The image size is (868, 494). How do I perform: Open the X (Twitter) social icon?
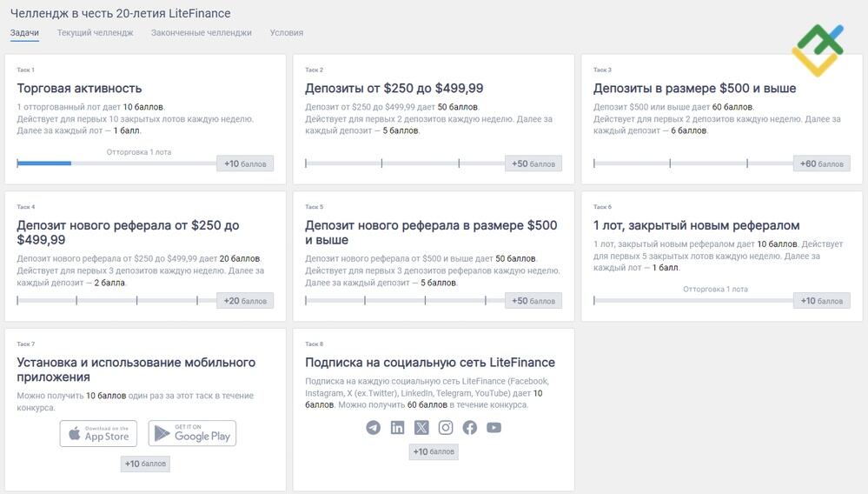coord(421,428)
